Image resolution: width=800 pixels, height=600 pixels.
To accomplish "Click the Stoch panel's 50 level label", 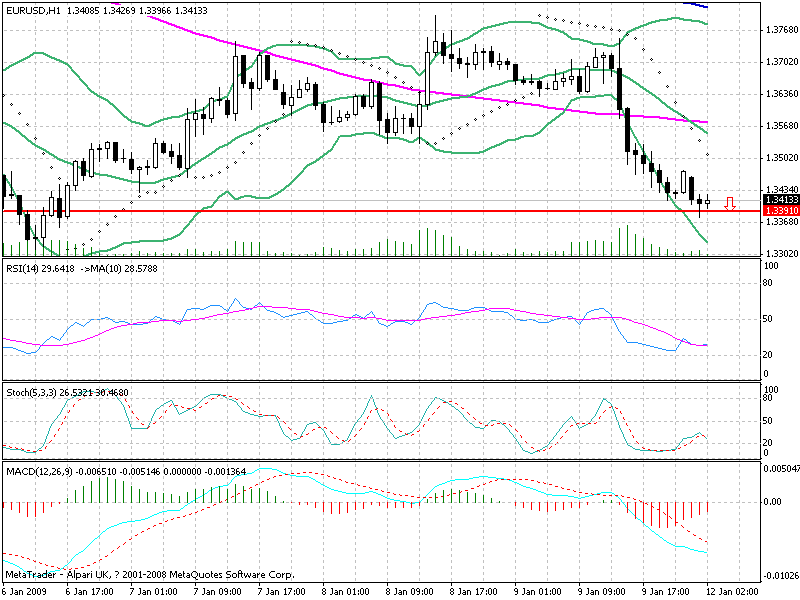I will click(768, 421).
